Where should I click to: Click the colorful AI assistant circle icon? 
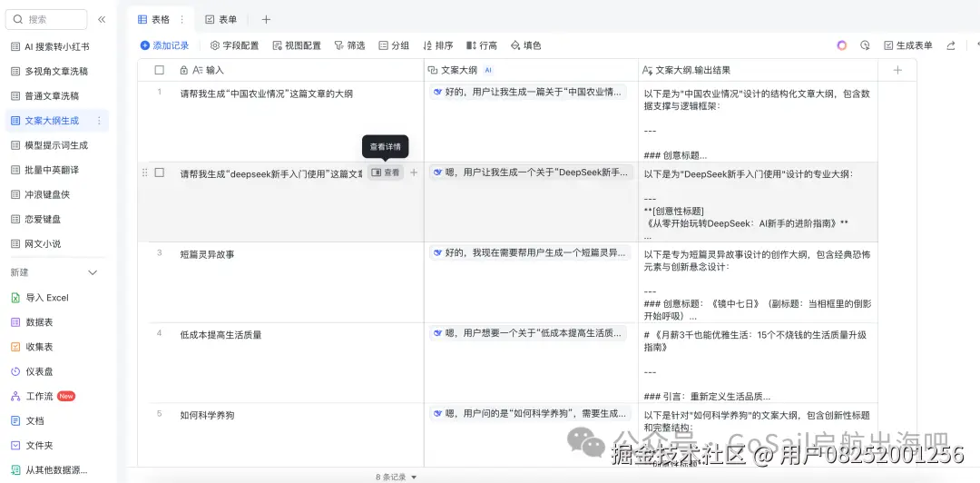pos(842,45)
